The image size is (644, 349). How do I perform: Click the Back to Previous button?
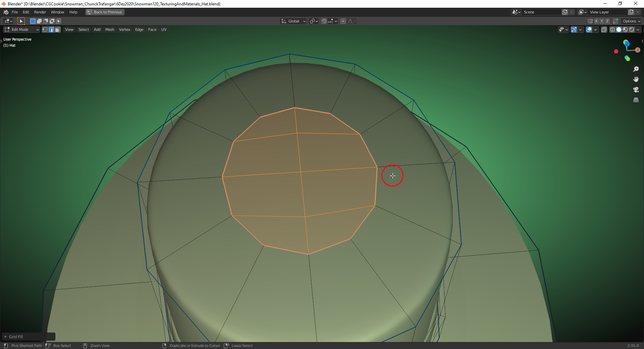click(104, 12)
